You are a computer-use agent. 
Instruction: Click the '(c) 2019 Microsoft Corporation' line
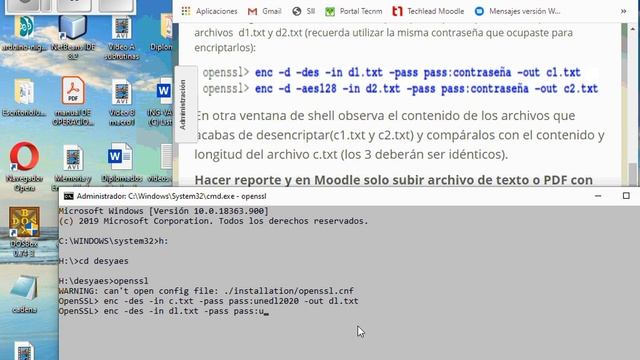tap(213, 221)
